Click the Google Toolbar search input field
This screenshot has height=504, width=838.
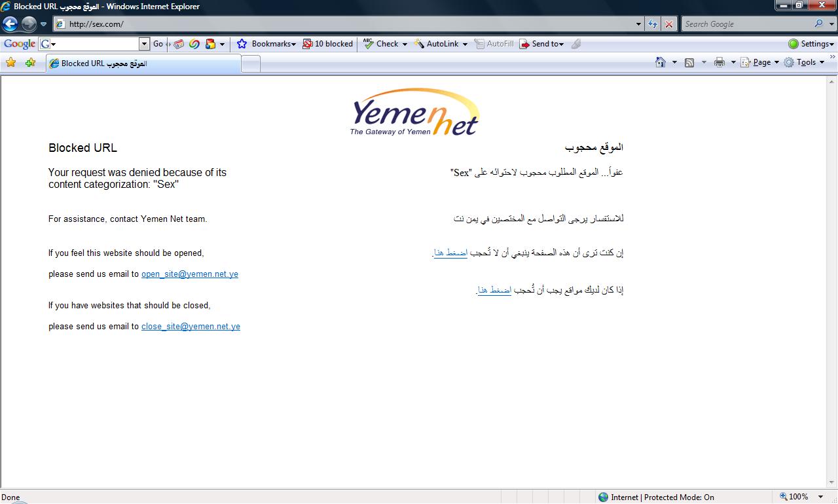tap(95, 44)
